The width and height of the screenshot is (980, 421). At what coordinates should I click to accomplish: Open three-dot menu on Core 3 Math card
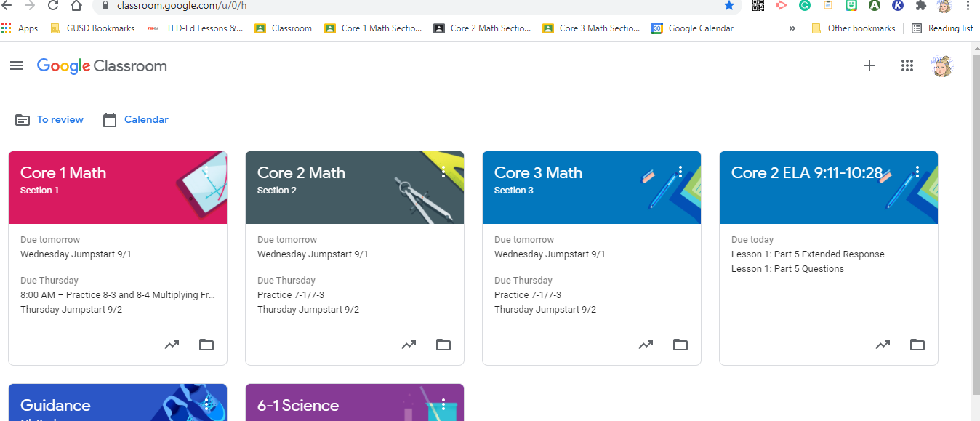point(680,172)
